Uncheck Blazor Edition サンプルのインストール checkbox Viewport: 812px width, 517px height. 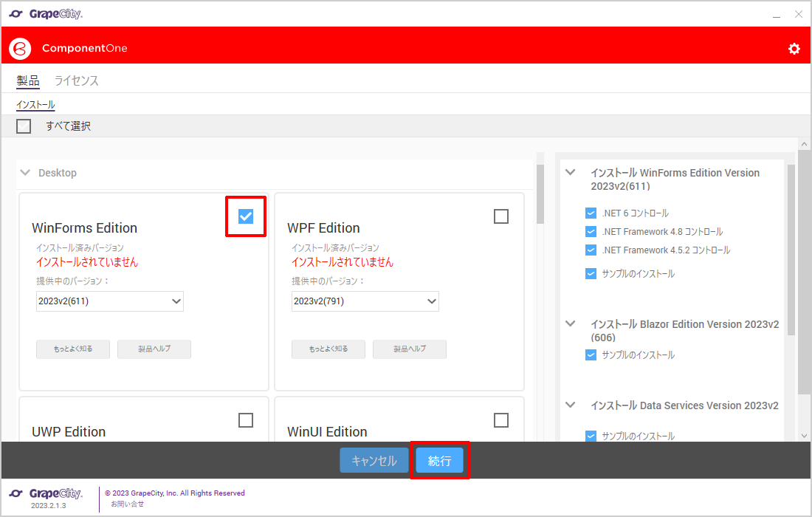coord(591,355)
